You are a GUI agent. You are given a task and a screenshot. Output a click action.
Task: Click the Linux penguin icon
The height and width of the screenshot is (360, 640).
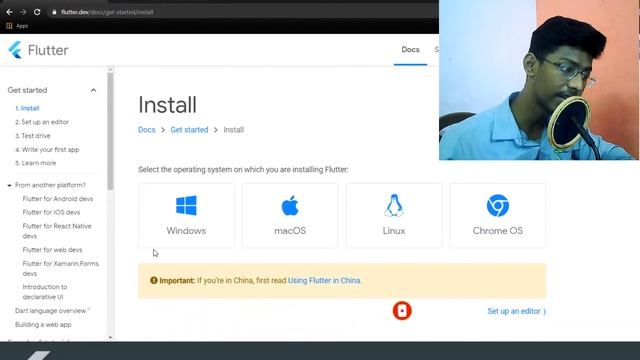point(394,205)
